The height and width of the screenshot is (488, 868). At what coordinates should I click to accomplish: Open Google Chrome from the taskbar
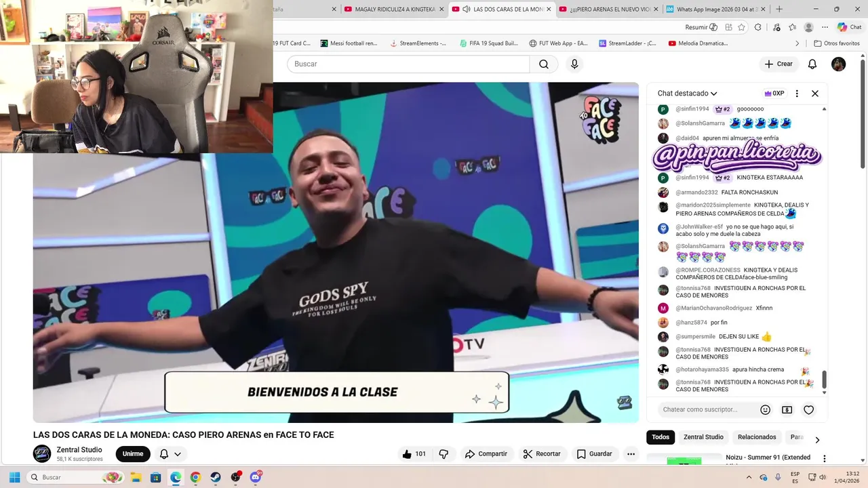[x=195, y=477]
